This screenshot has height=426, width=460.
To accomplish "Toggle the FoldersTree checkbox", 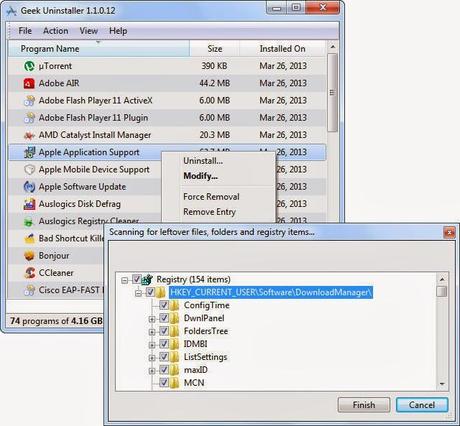I will point(164,331).
